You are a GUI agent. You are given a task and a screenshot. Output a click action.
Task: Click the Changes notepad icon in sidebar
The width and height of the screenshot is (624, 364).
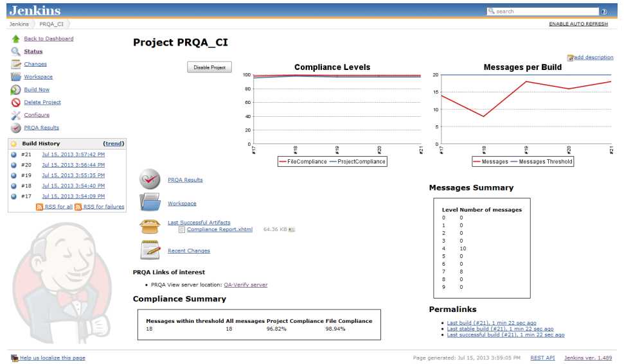[15, 64]
